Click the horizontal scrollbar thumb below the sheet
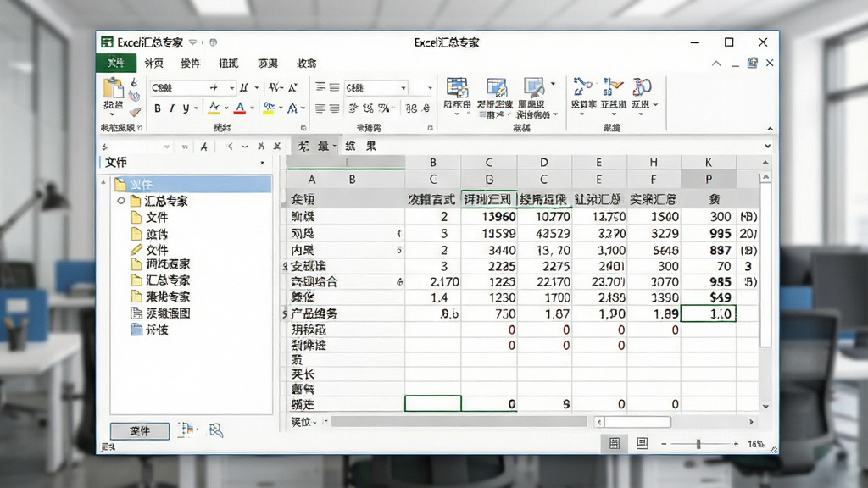 click(637, 422)
